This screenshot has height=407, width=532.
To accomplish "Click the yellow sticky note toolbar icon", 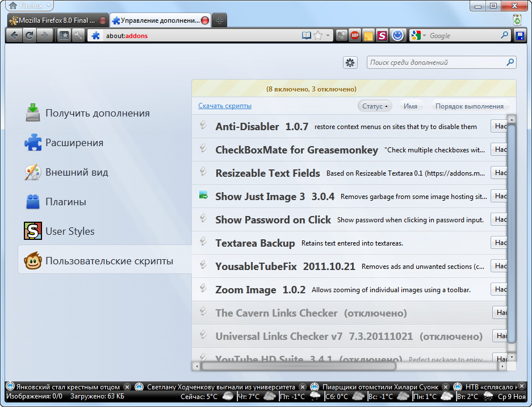I will point(368,35).
